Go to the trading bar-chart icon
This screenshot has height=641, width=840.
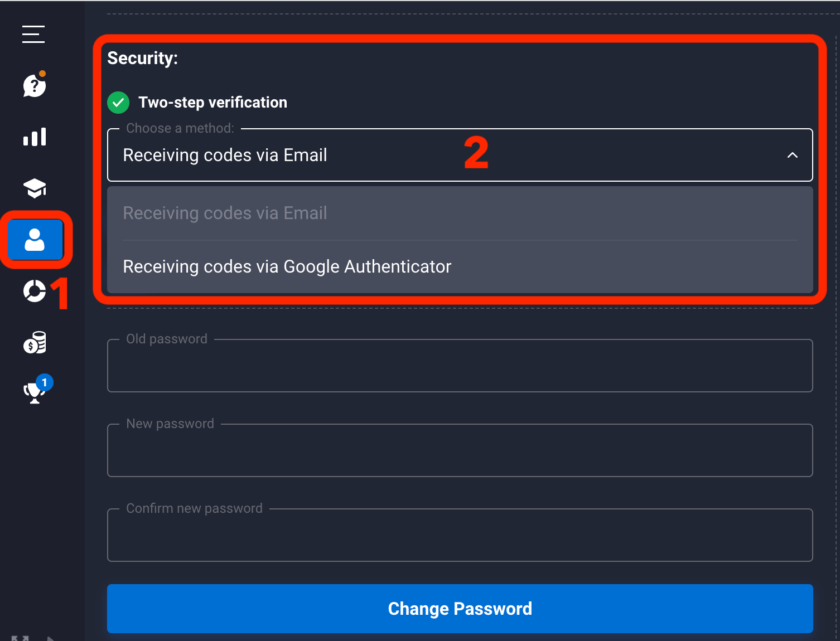point(35,137)
